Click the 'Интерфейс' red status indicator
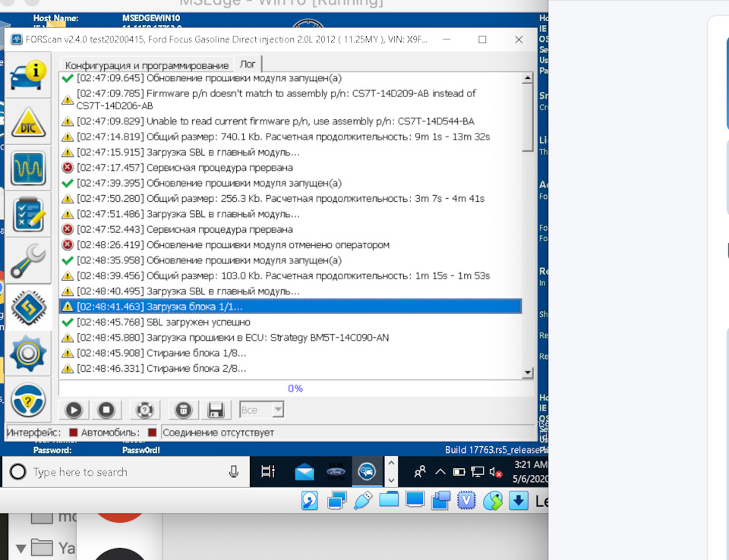The image size is (729, 560). (x=73, y=433)
